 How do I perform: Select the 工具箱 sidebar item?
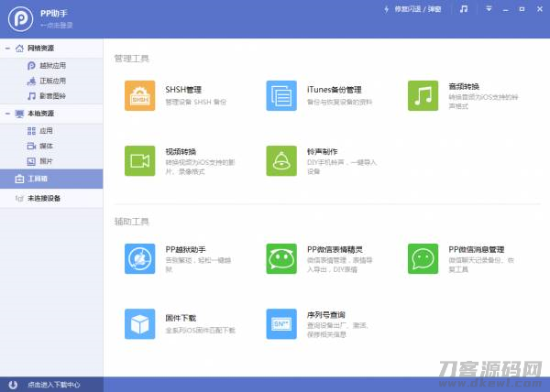[x=51, y=179]
